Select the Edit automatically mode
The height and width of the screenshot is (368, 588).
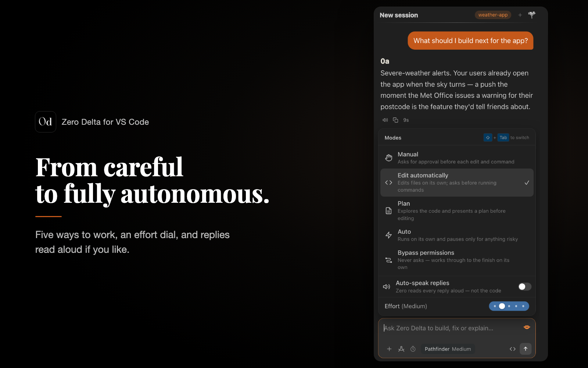(x=457, y=183)
